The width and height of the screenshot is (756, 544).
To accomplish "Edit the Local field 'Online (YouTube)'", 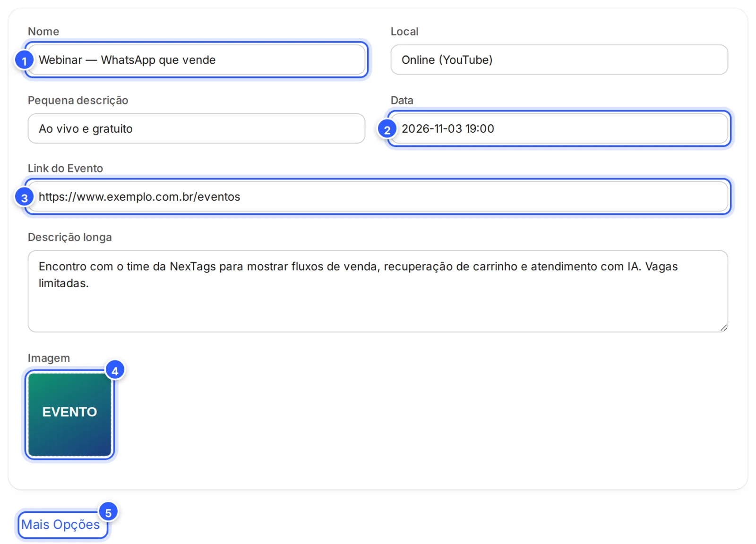I will (x=559, y=60).
